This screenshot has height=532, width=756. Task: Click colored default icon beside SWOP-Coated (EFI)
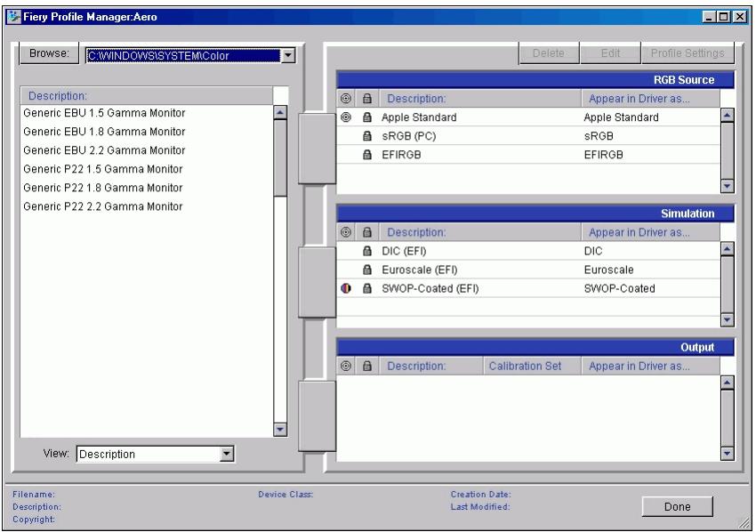pyautogui.click(x=346, y=288)
